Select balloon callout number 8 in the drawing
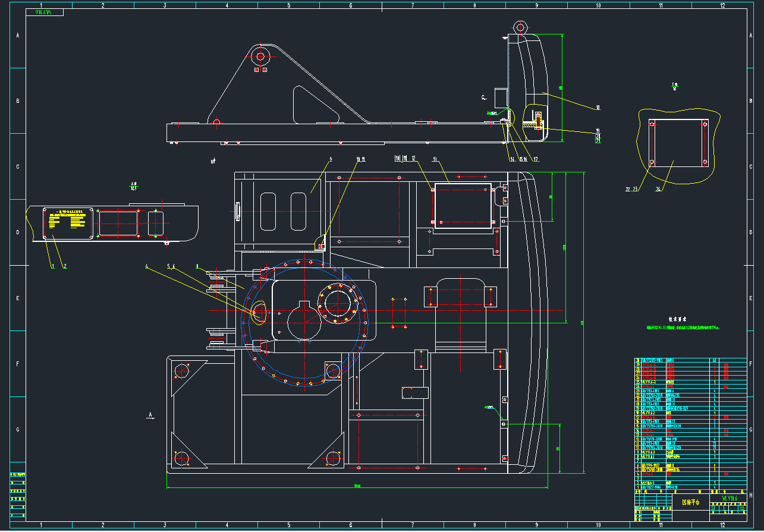Screen dimensions: 764x532 (197, 266)
